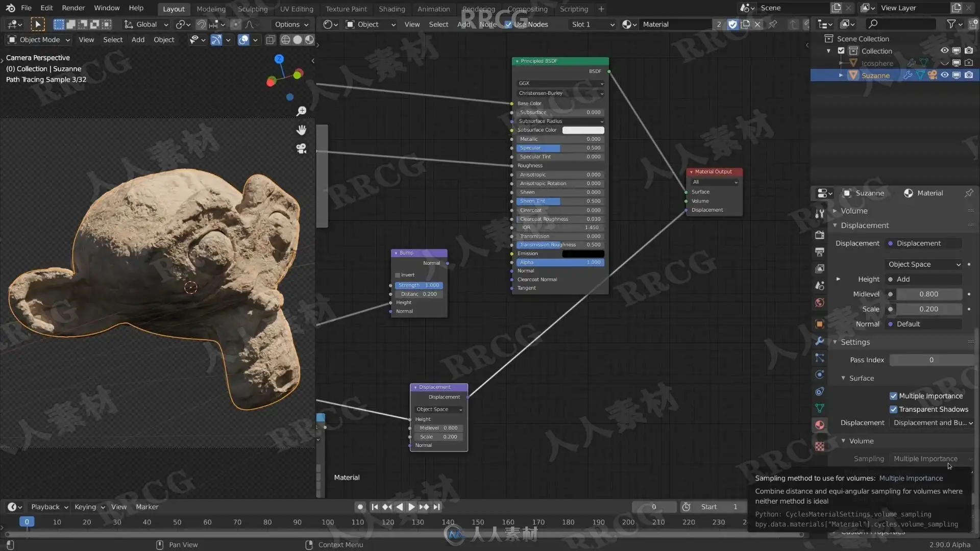Open the Object Space dropdown in Displacement panel
Viewport: 980px width, 551px height.
[924, 264]
